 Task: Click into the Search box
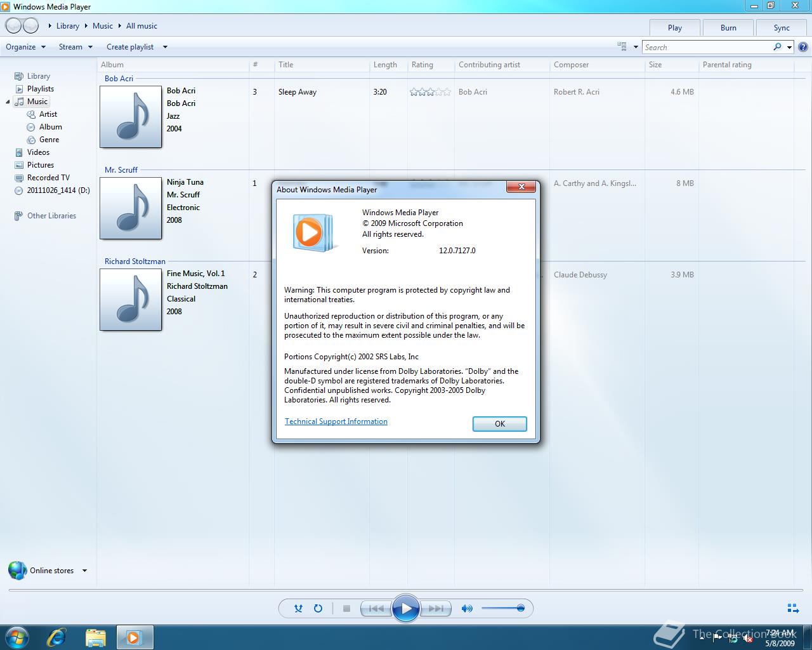point(707,47)
